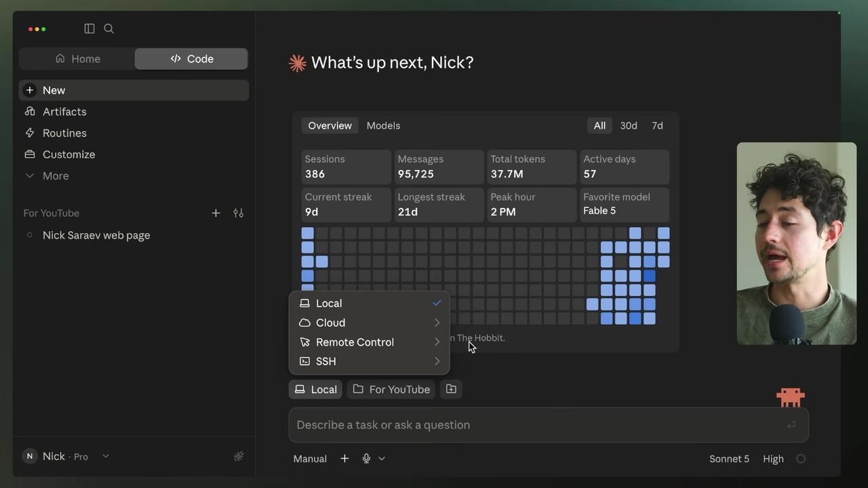Open Routines in the sidebar
This screenshot has height=488, width=868.
(x=134, y=133)
